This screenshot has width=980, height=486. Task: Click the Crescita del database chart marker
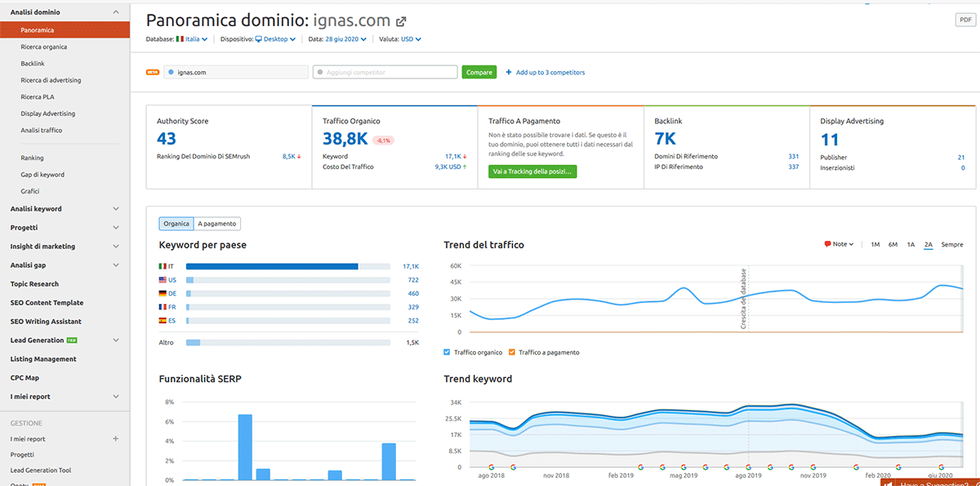coord(744,297)
